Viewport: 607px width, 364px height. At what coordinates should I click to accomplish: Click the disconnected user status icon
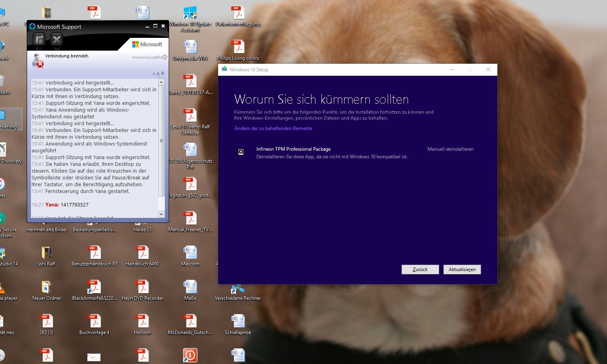[38, 61]
